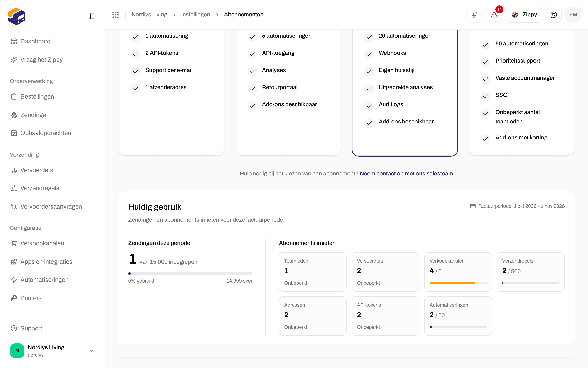Click the Zendingen deze periode progress bar
Screen dimensions: 588x368
190,274
